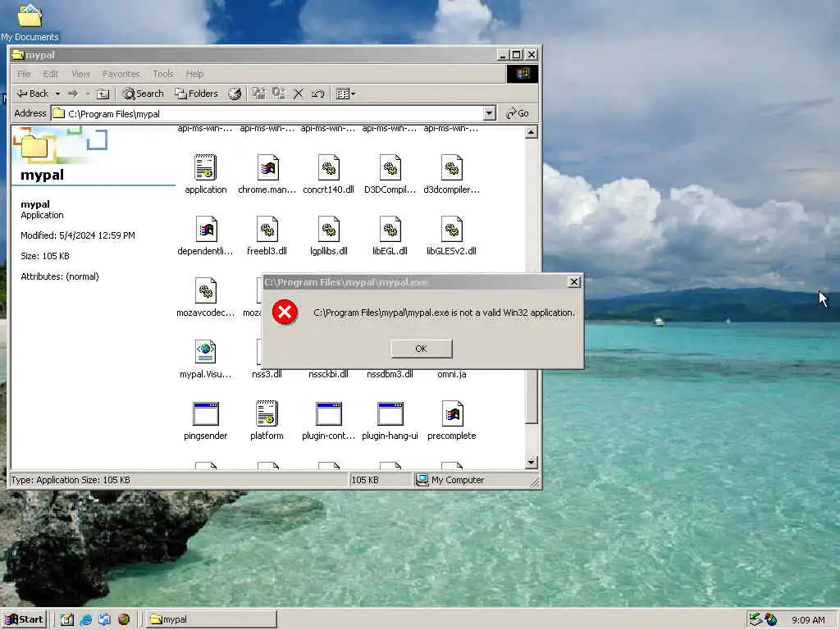The image size is (840, 630).
Task: Select the concrt140.dll file icon
Action: click(x=328, y=167)
